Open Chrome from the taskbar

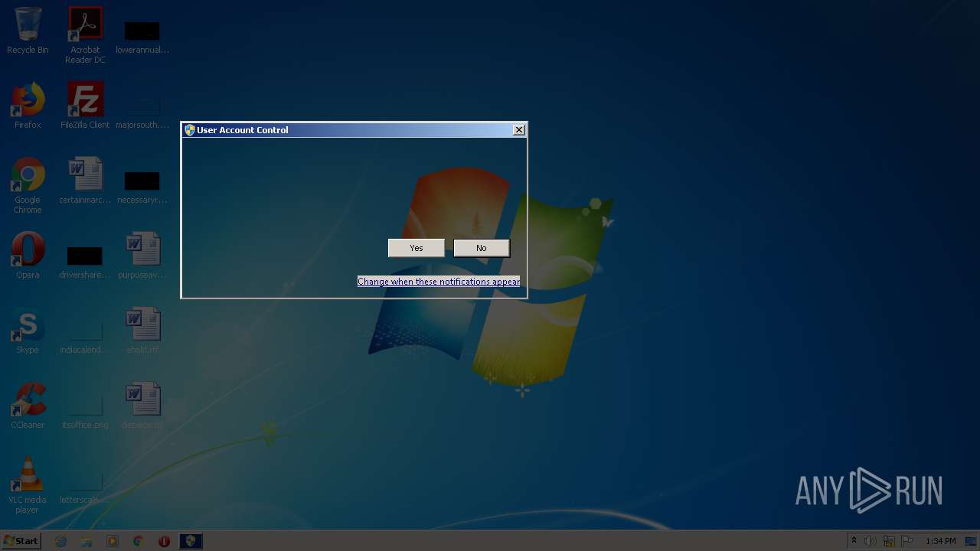[x=138, y=541]
